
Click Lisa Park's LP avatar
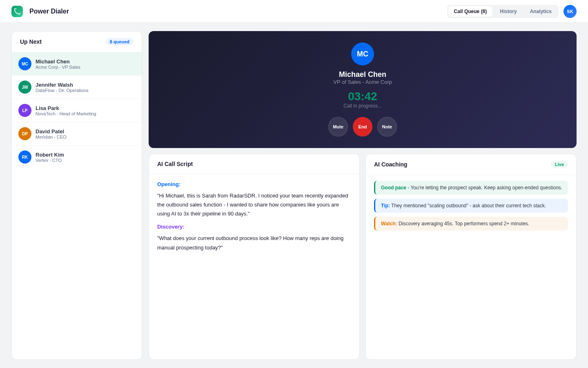pyautogui.click(x=25, y=110)
